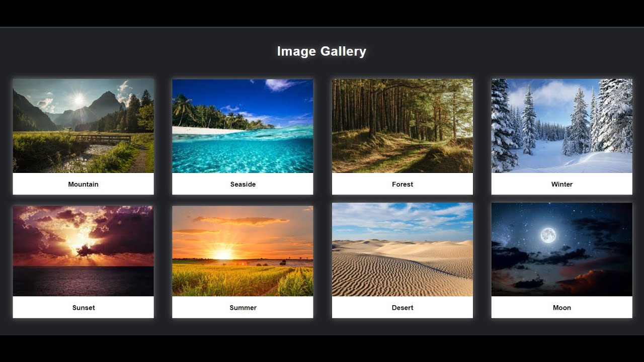This screenshot has height=362, width=644.
Task: Open the Sunset over water thumbnail
Action: pyautogui.click(x=83, y=251)
